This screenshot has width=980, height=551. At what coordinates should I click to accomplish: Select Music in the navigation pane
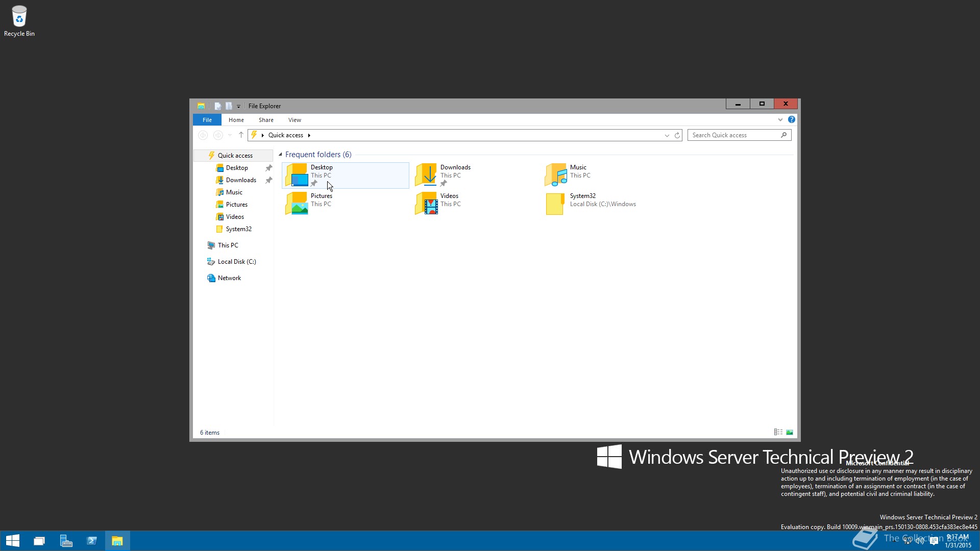[234, 192]
